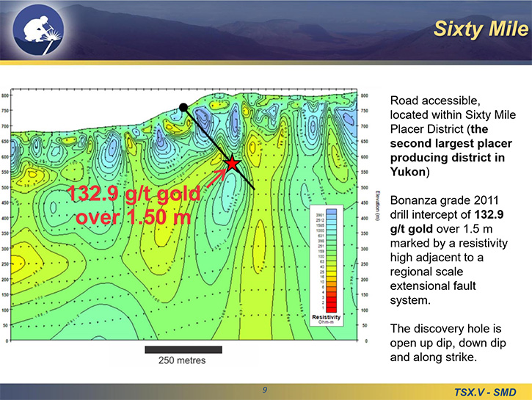Click the top blue legend swatch
Viewport: 532px width, 400px height.
[332, 211]
